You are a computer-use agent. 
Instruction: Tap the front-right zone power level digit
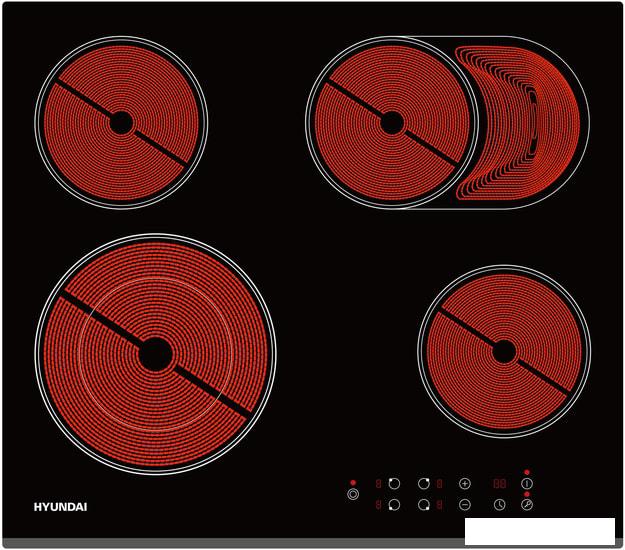pyautogui.click(x=439, y=505)
